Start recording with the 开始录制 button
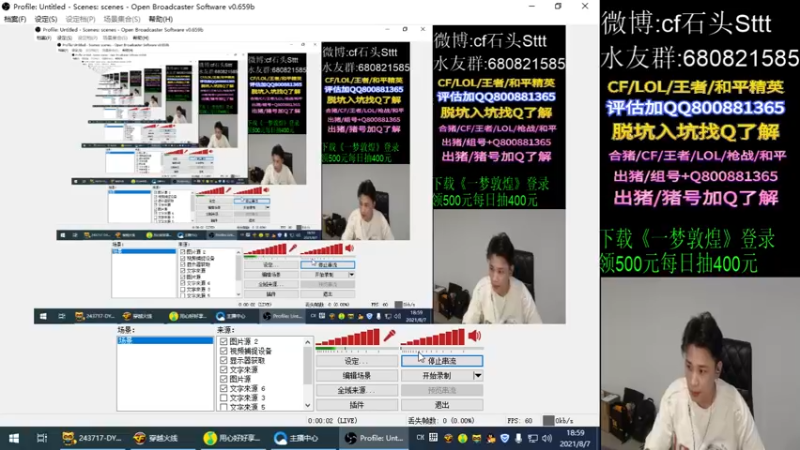Screen dimensions: 800x450 click(437, 376)
